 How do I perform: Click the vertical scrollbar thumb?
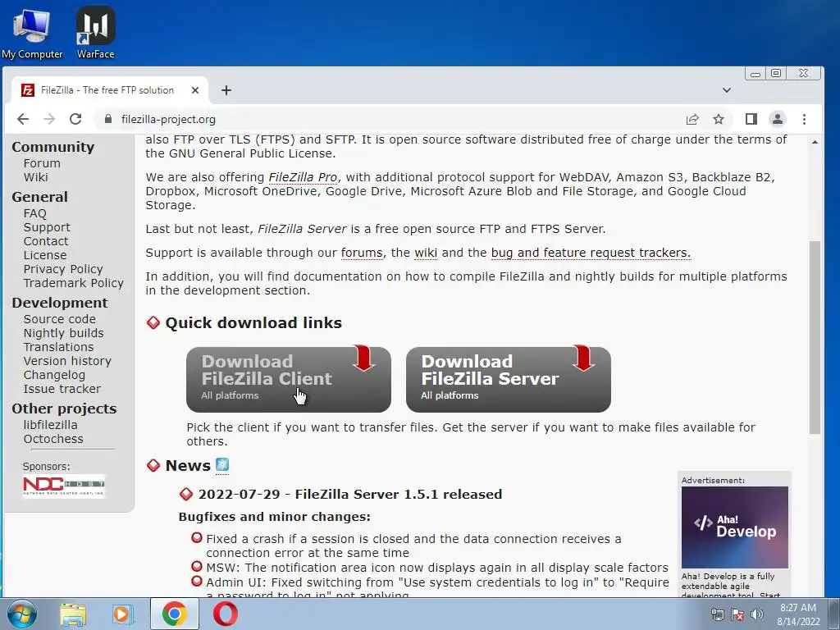815,337
